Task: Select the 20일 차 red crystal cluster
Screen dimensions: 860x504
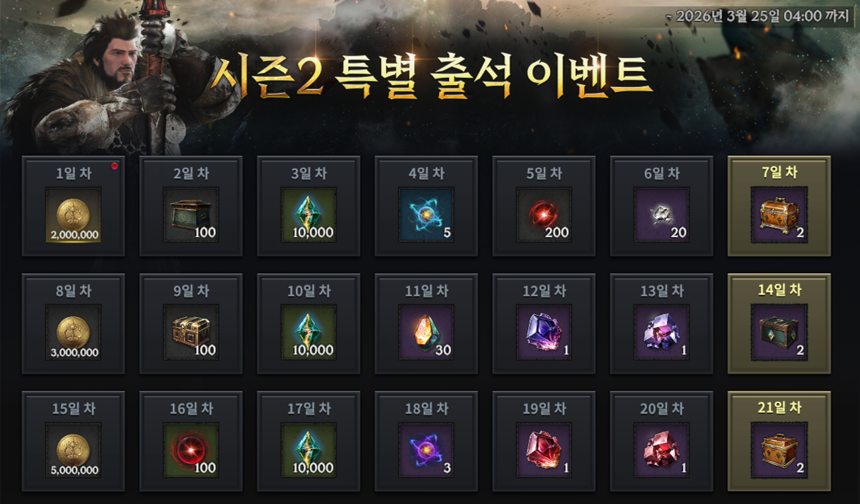Action: point(661,450)
